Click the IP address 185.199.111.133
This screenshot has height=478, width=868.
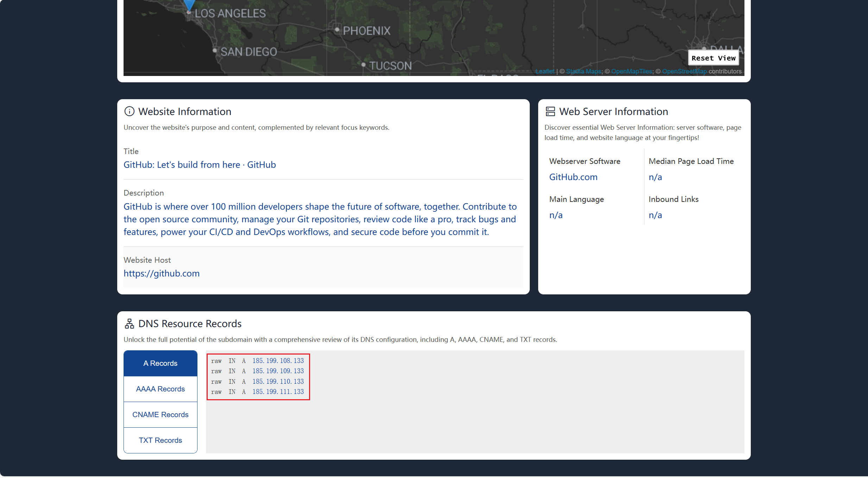278,392
